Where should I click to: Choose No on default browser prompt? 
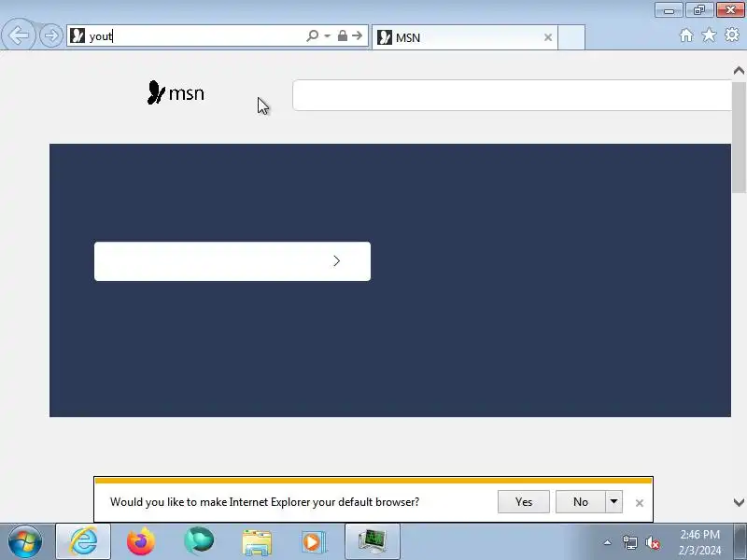[580, 502]
